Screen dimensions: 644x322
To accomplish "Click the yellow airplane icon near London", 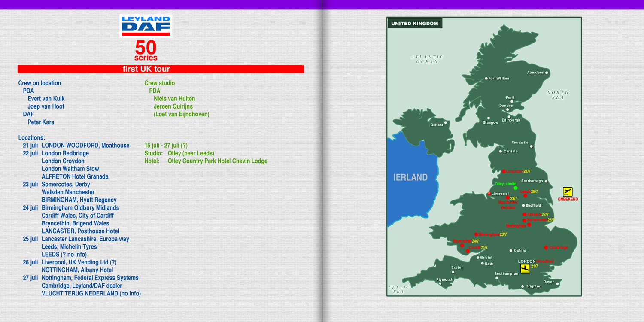I will point(525,269).
